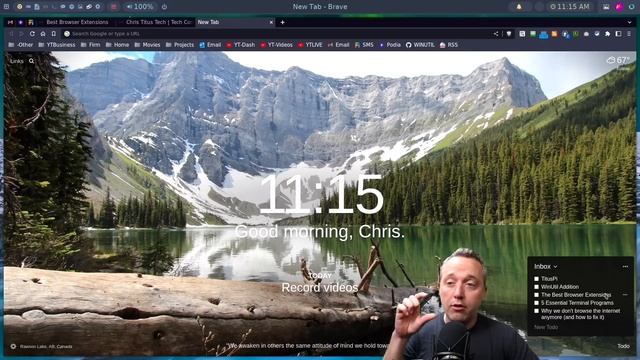Screen dimensions: 640x360
Task: Switch to Best Browser Extensions tab
Action: [x=77, y=22]
